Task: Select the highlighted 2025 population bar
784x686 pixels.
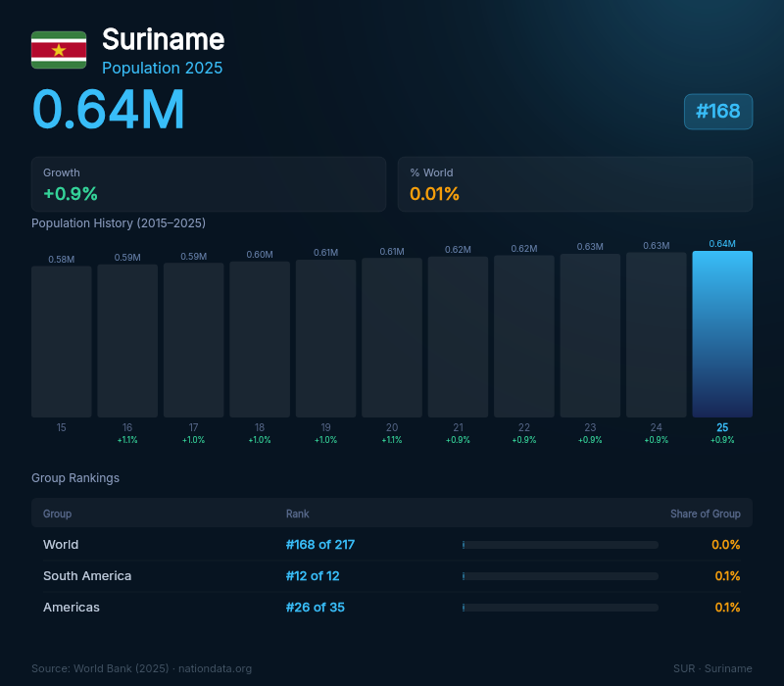Action: click(722, 334)
